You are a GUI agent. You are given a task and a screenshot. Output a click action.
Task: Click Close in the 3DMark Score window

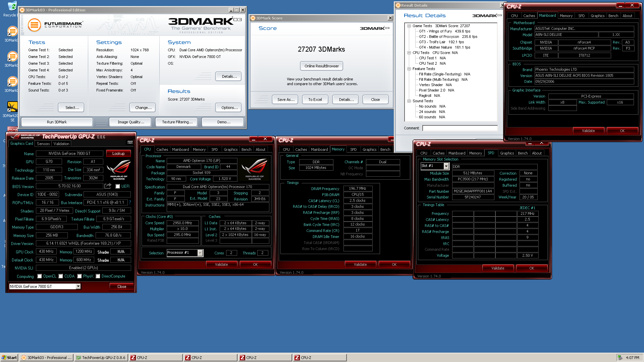click(375, 100)
